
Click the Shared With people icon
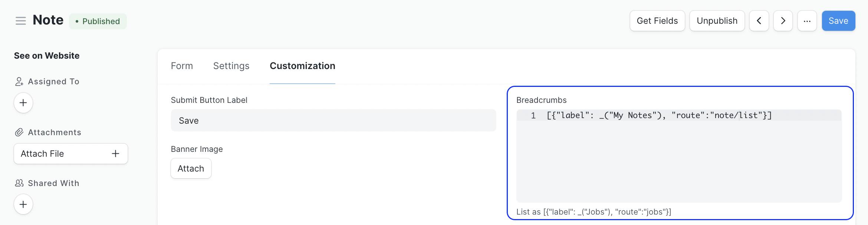coord(19,183)
